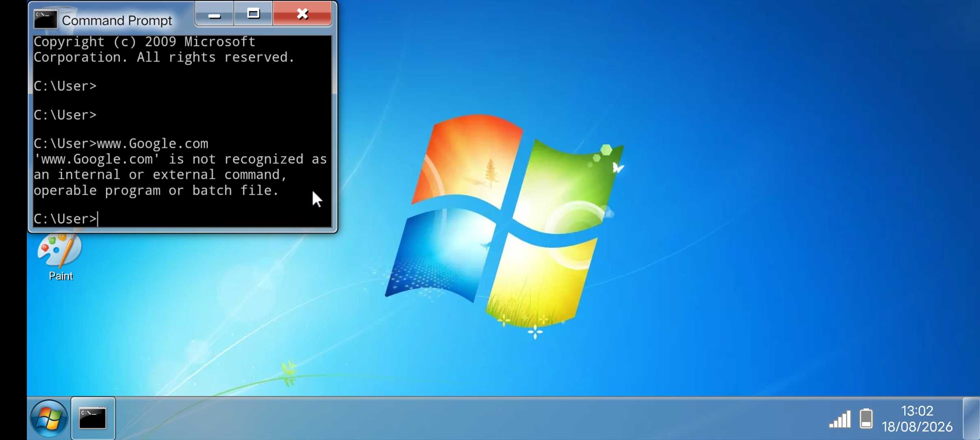Viewport: 980px width, 440px height.
Task: Open the clock showing 13:02
Action: 917,411
